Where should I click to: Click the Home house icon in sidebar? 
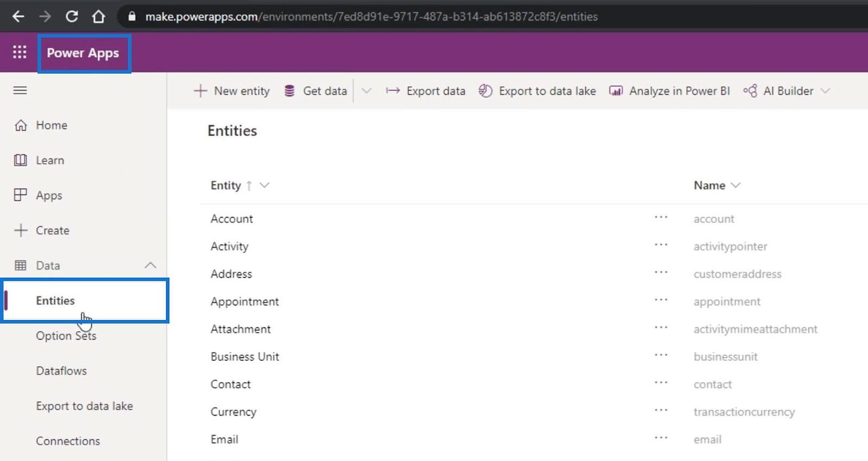point(21,125)
